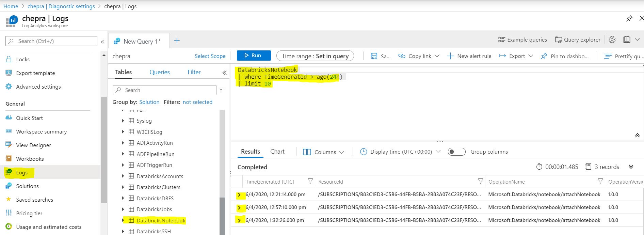Open the Export dropdown
The height and width of the screenshot is (235, 644).
(516, 56)
